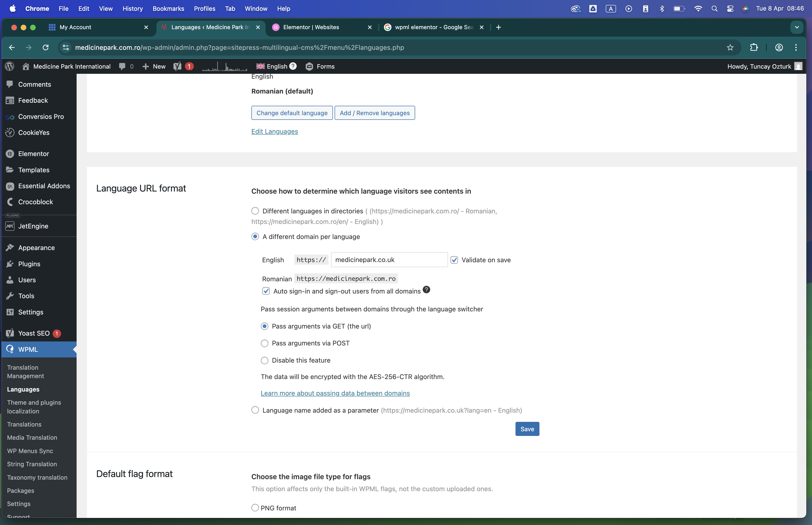Screen dimensions: 812x525
Task: Switch to Elementor | Websites tab
Action: coord(322,27)
